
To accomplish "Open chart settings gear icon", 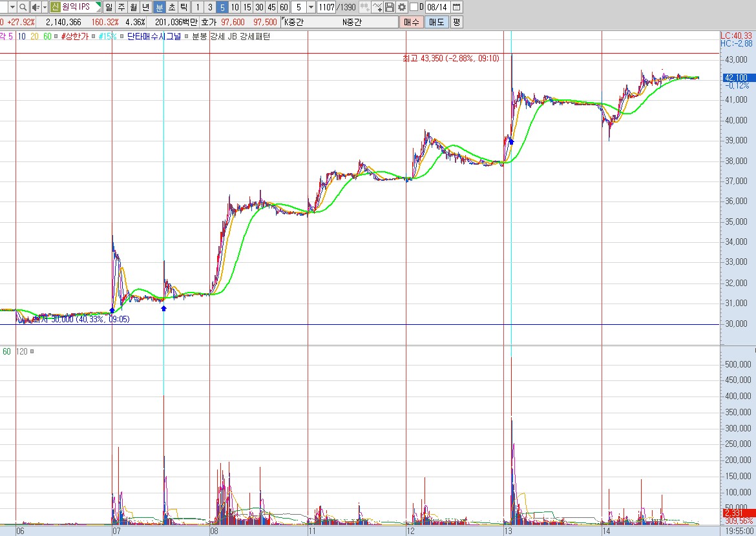I will click(x=402, y=7).
